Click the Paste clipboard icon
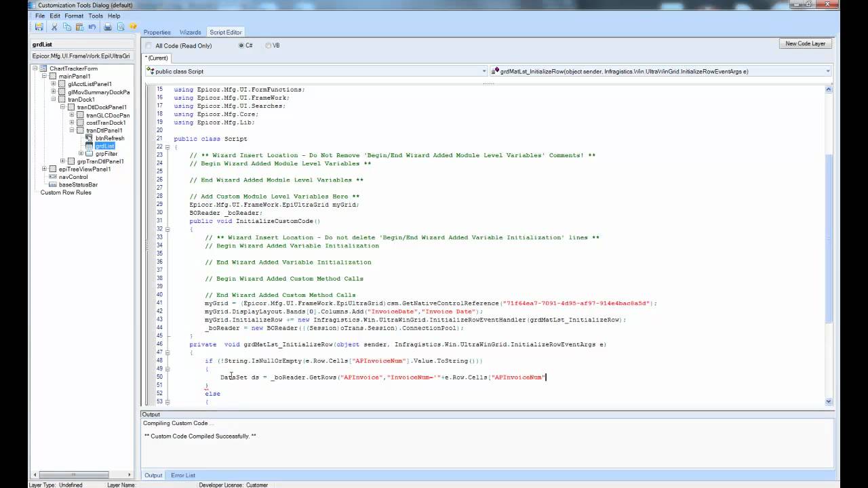 click(x=79, y=27)
